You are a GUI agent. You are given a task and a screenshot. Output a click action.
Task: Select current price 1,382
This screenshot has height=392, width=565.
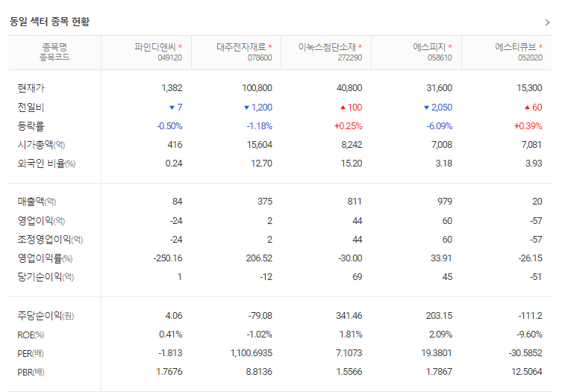tap(172, 88)
